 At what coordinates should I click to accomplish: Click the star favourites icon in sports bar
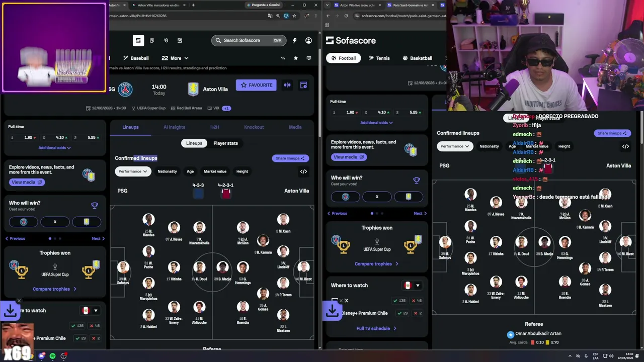[x=296, y=58]
